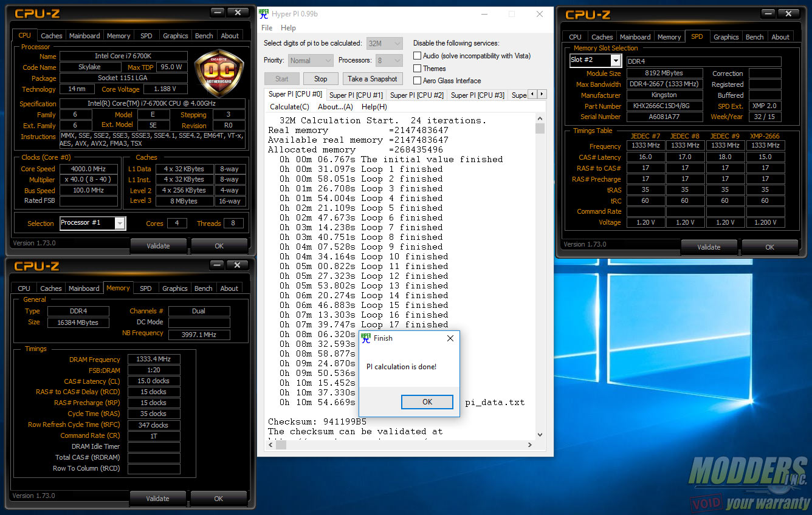Click Validate in the top-left CPU-Z window

(158, 246)
